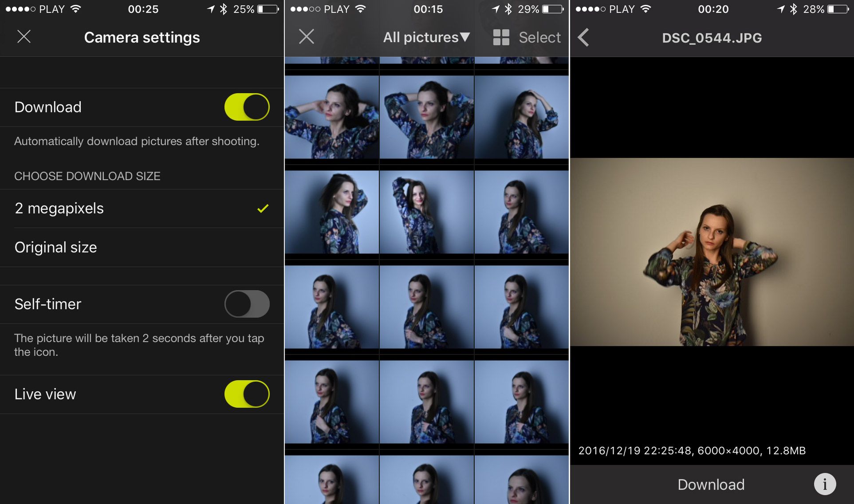This screenshot has width=854, height=504.
Task: Open fourth-row right thumbnail
Action: click(x=522, y=402)
